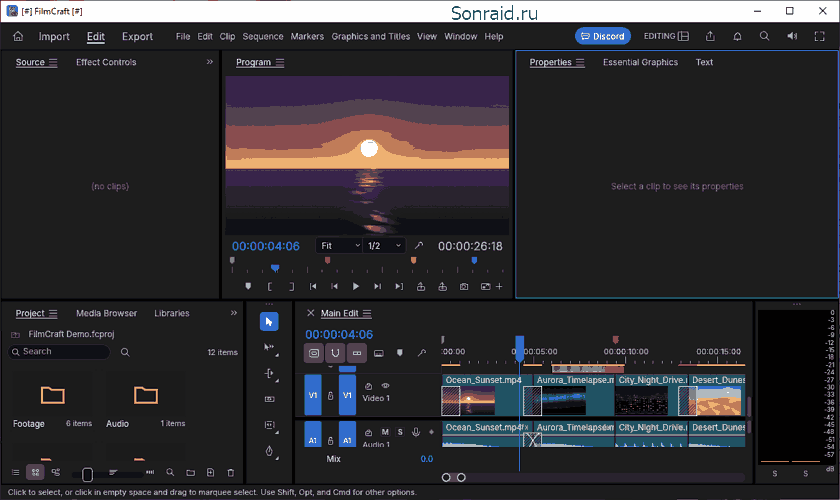Select the Razor tool in tools panel

[269, 399]
